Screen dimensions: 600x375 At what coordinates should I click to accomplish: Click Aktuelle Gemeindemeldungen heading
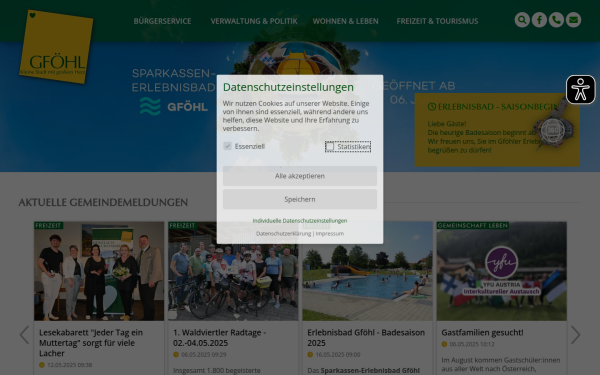pos(103,202)
